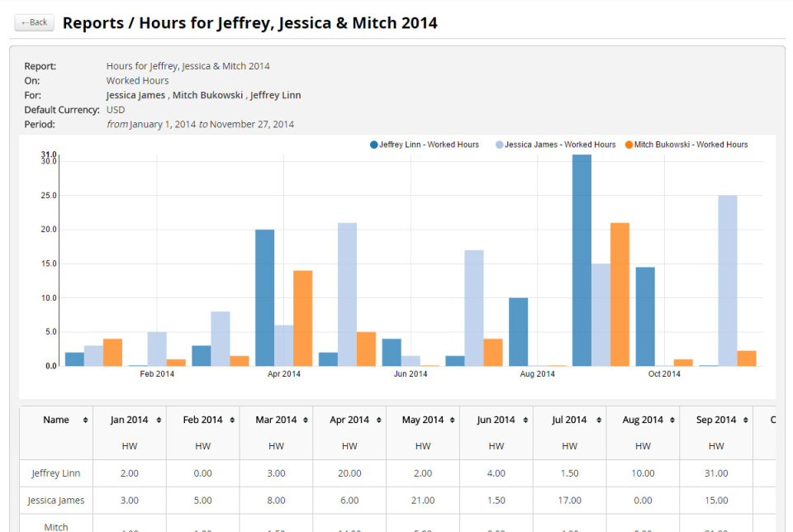Screen dimensions: 793x532
Task: Open Jessica James link in For row
Action: tap(135, 95)
